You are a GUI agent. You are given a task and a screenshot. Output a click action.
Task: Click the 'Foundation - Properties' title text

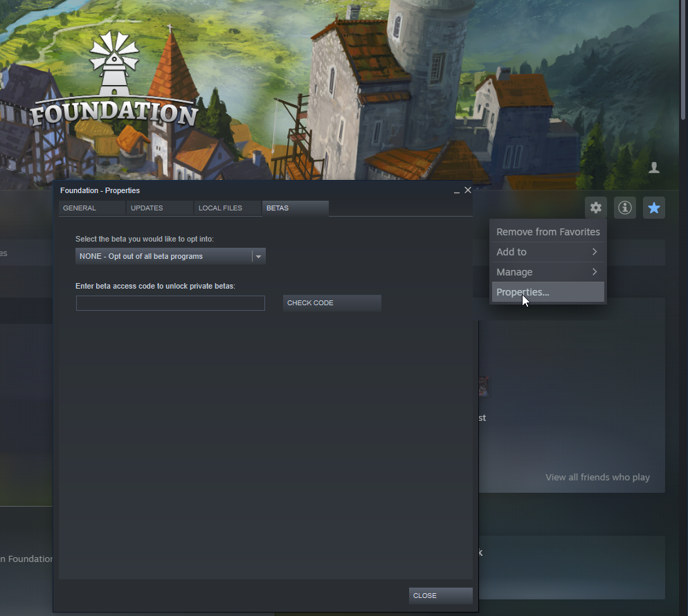click(x=100, y=190)
